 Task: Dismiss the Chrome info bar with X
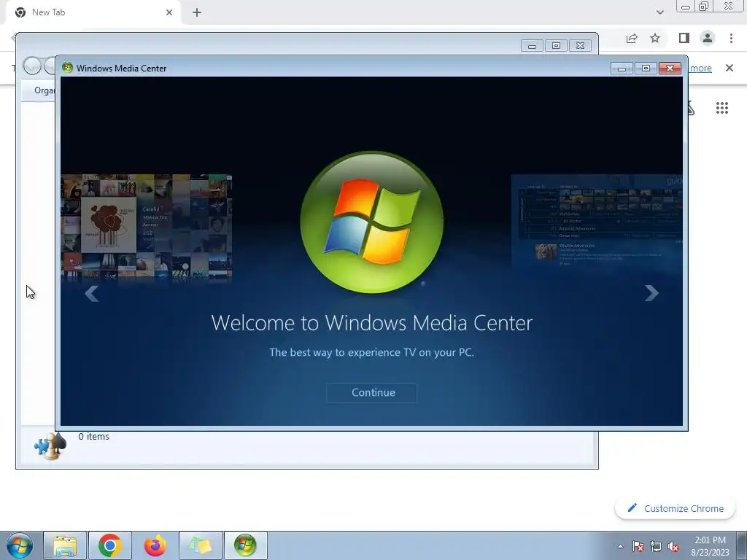[729, 68]
